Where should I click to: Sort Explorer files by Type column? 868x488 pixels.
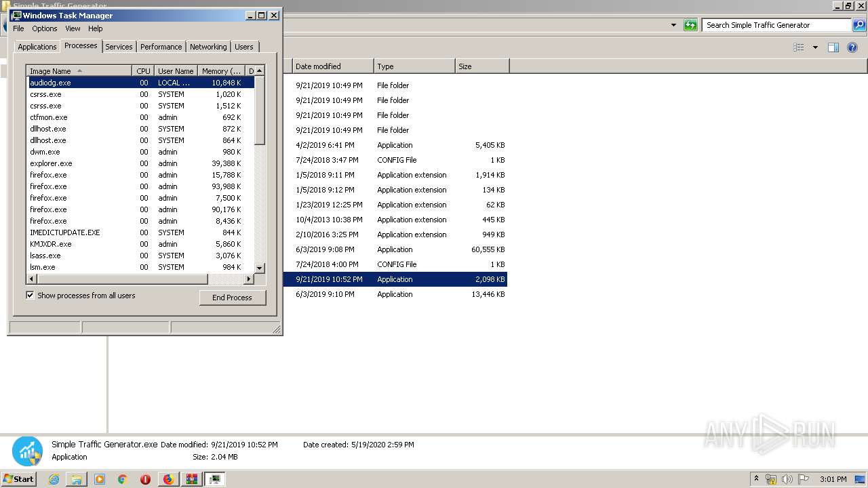click(414, 66)
